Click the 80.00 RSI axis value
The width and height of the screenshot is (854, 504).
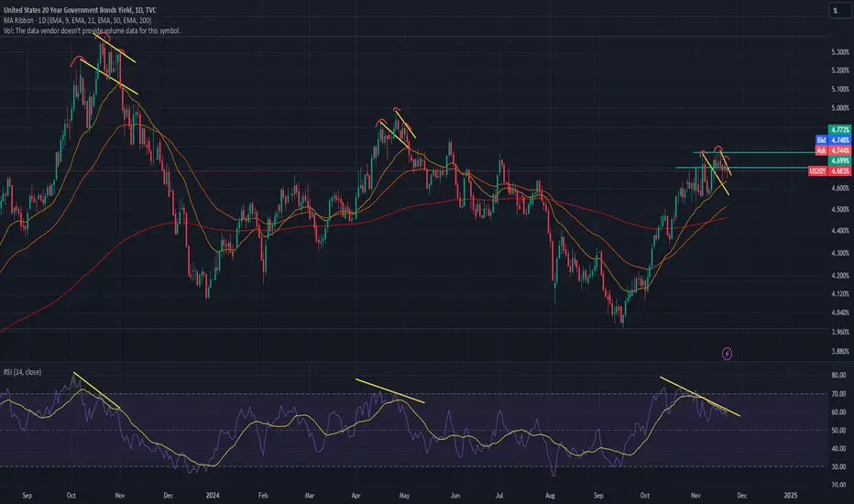click(x=838, y=375)
